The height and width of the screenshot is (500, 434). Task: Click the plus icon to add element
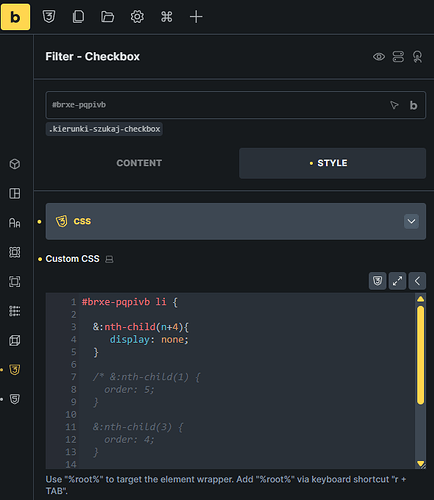(196, 16)
